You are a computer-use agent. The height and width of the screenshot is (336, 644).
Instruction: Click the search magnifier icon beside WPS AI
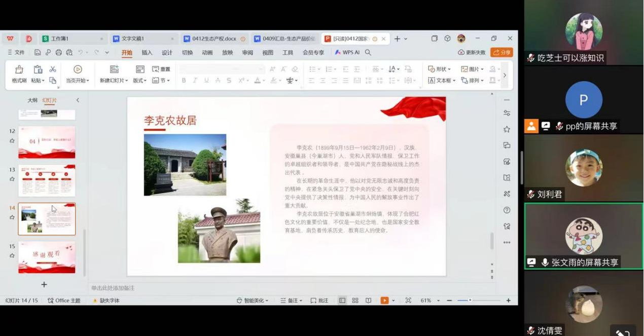click(368, 52)
